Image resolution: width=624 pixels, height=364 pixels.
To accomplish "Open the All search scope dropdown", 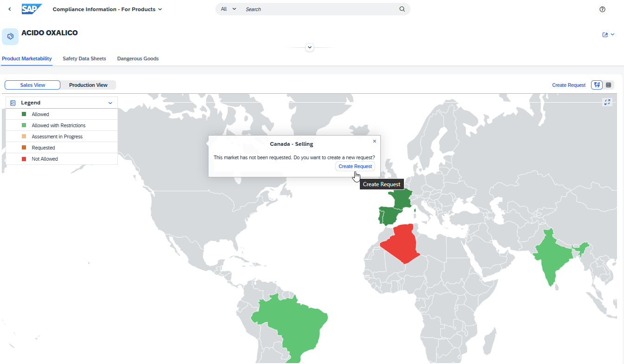I will [227, 9].
